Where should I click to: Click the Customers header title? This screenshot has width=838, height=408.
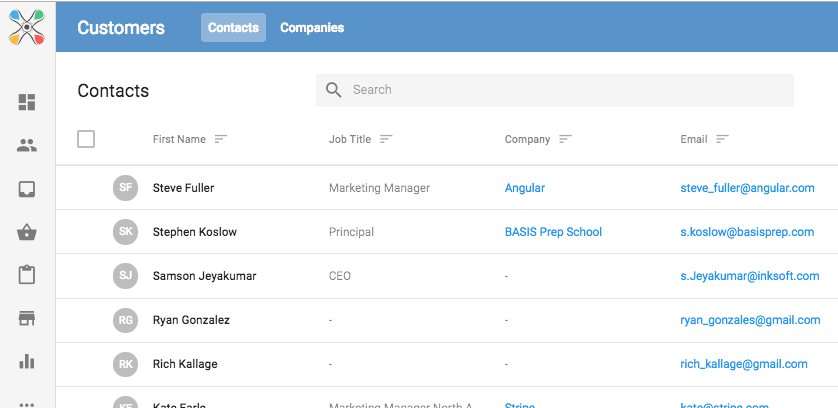[x=121, y=27]
